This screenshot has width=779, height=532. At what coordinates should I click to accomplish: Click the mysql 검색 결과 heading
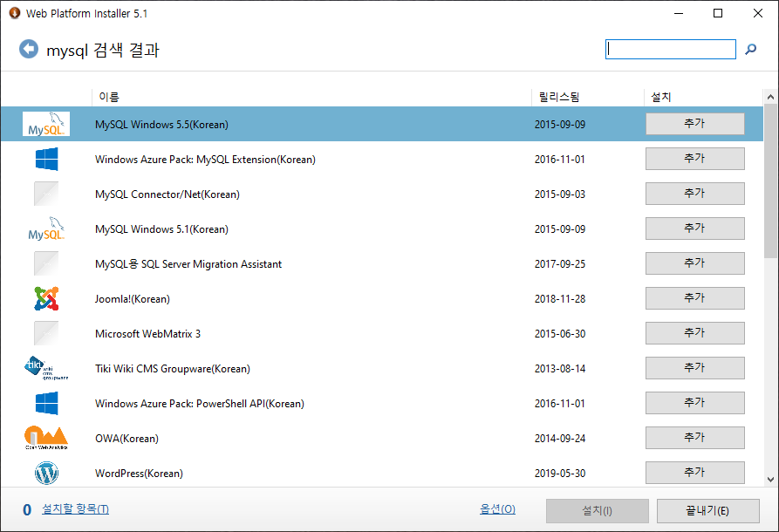point(103,51)
